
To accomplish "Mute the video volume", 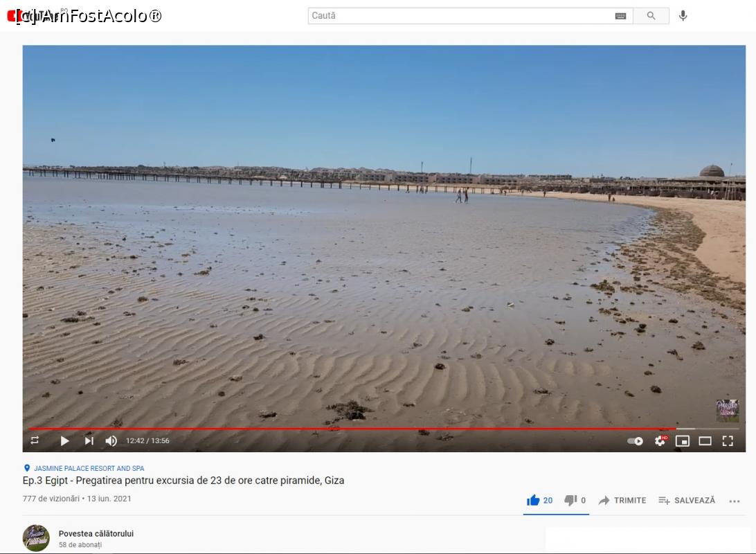I will [x=111, y=440].
